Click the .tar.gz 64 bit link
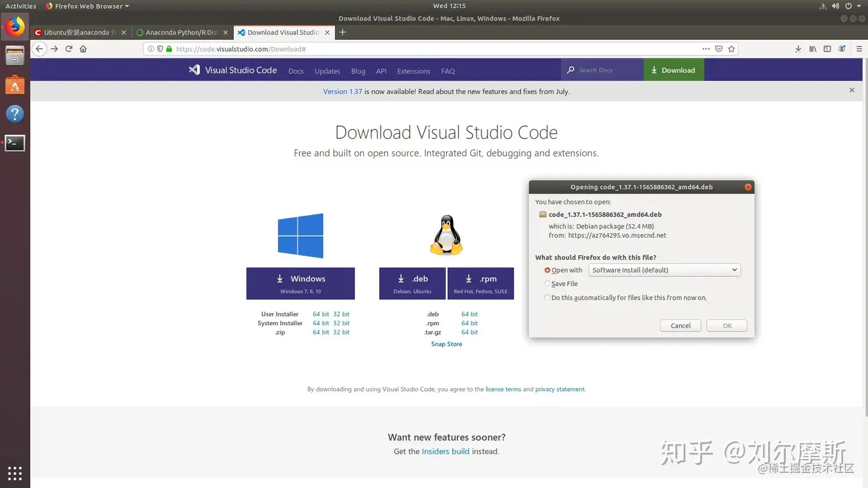868x488 pixels. coord(470,332)
